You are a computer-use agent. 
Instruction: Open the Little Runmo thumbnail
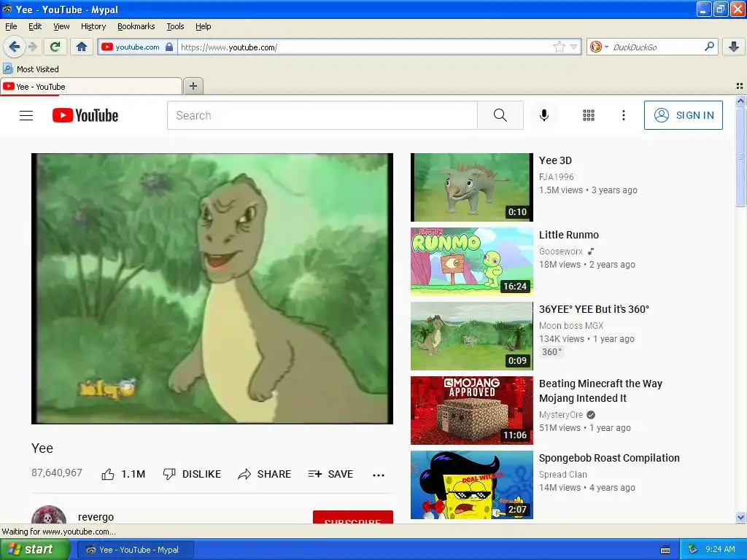tap(472, 262)
